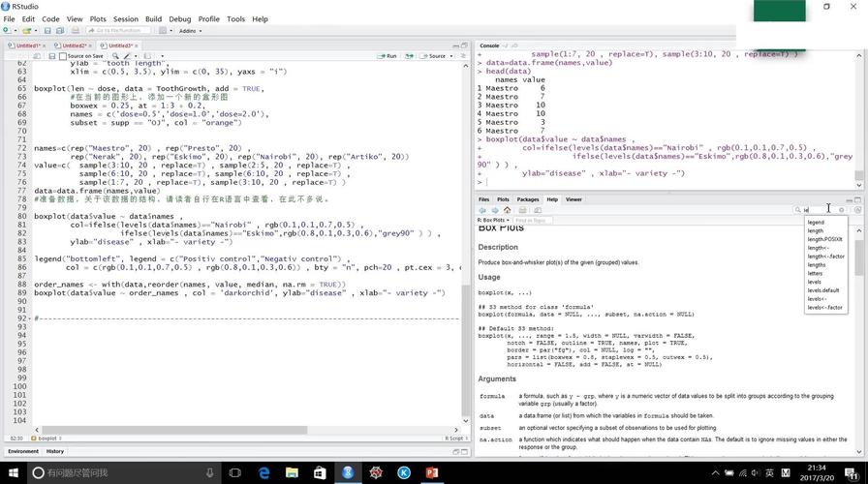Click the New File icon in main toolbar
Image resolution: width=868 pixels, height=484 pixels.
tap(7, 30)
